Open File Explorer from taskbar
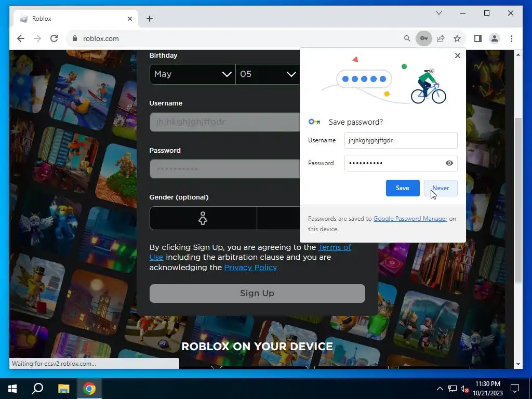 click(63, 389)
